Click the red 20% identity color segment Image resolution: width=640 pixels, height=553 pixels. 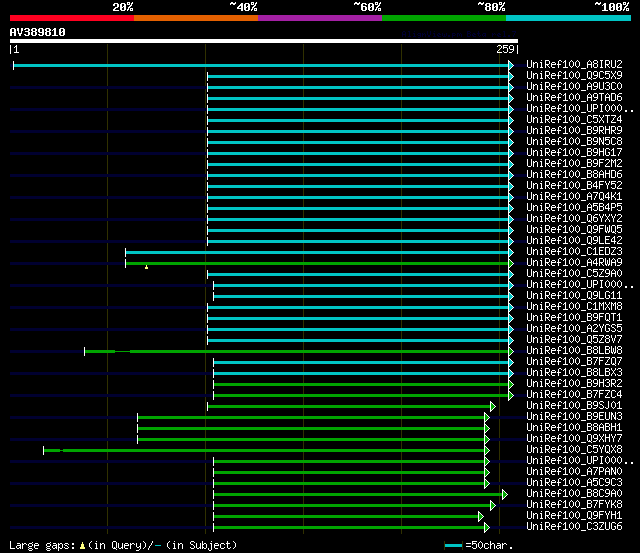[x=72, y=18]
